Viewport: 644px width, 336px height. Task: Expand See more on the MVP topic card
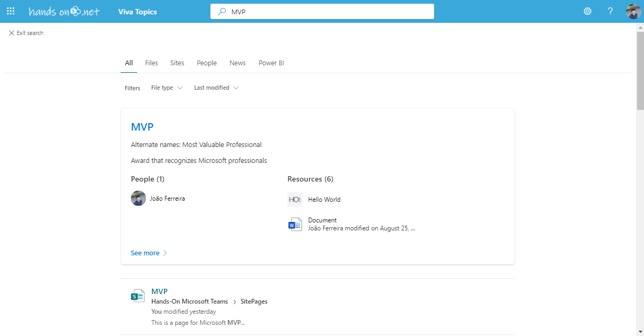[x=145, y=253]
